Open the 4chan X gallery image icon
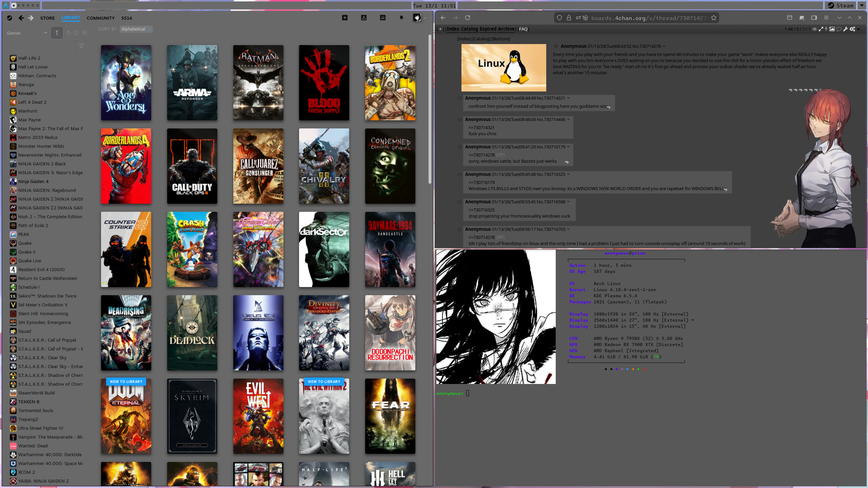 point(832,29)
